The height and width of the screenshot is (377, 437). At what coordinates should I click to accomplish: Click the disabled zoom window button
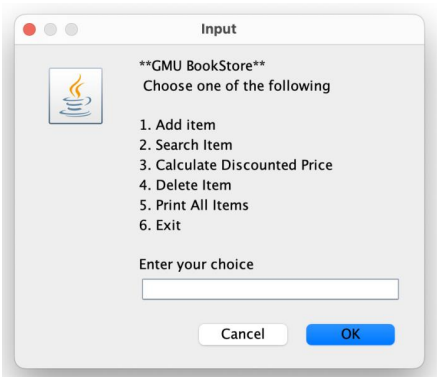coord(71,29)
